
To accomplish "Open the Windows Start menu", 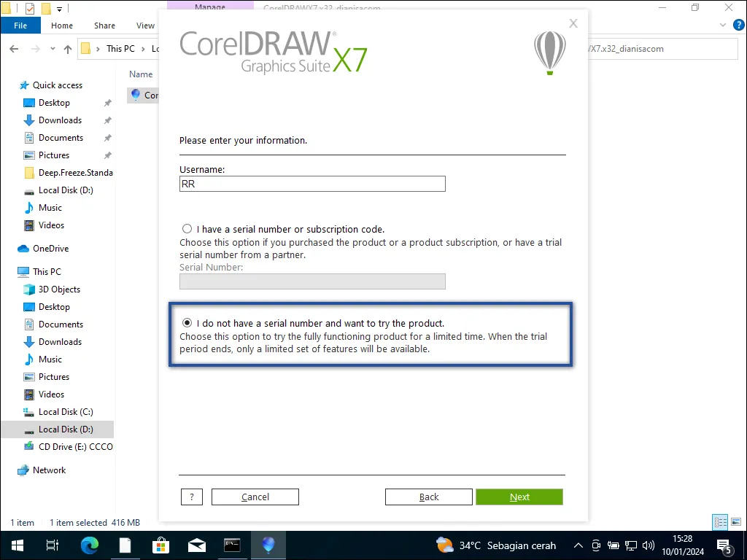I will tap(17, 545).
